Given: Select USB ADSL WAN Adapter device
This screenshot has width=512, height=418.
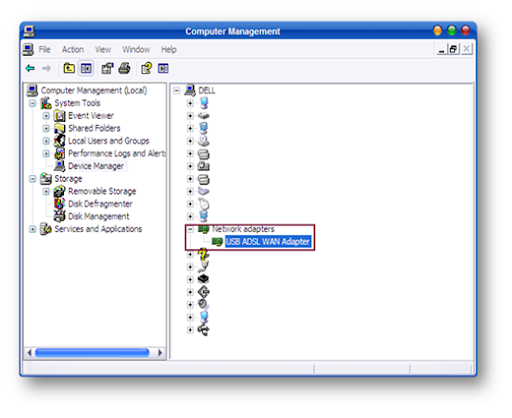Looking at the screenshot, I should pos(268,241).
